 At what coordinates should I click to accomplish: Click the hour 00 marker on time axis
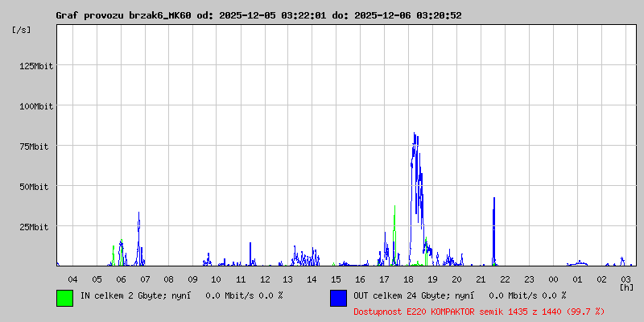pyautogui.click(x=553, y=279)
